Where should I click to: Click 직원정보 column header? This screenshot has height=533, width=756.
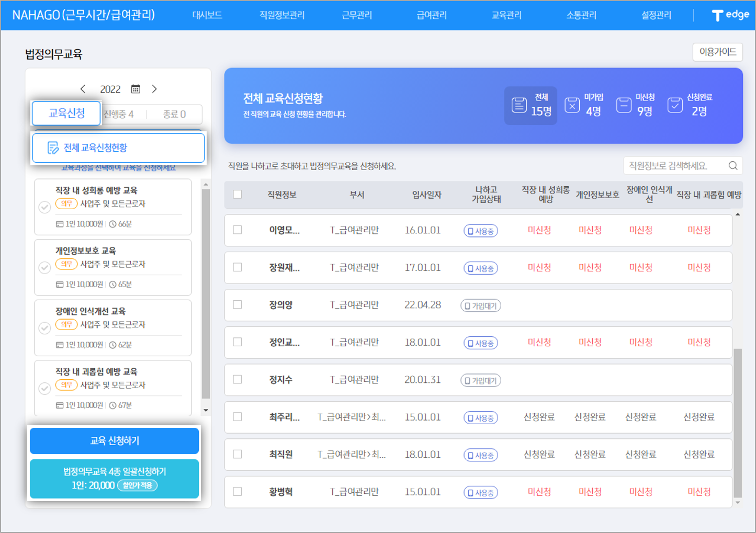click(282, 195)
